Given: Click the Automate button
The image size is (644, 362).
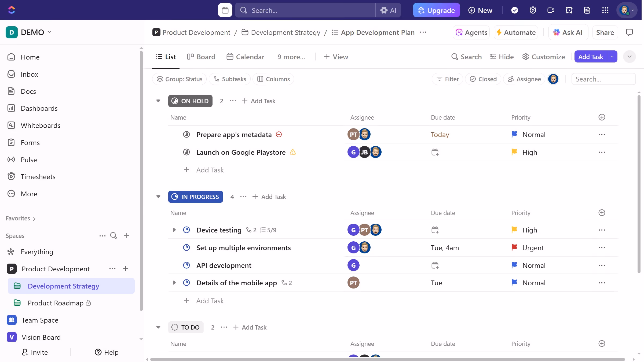Looking at the screenshot, I should 516,32.
